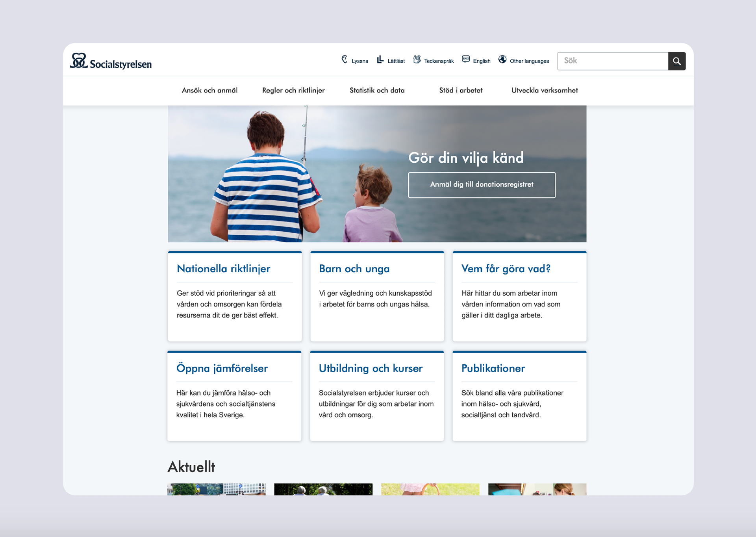This screenshot has width=756, height=537.
Task: Click the magnifying glass search button
Action: coord(677,61)
